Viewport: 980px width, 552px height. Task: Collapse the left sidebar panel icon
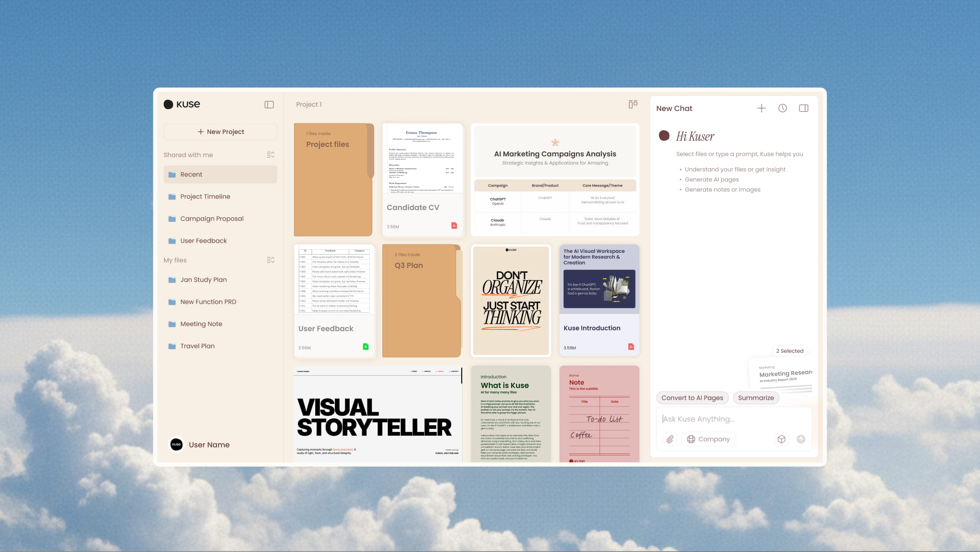269,105
